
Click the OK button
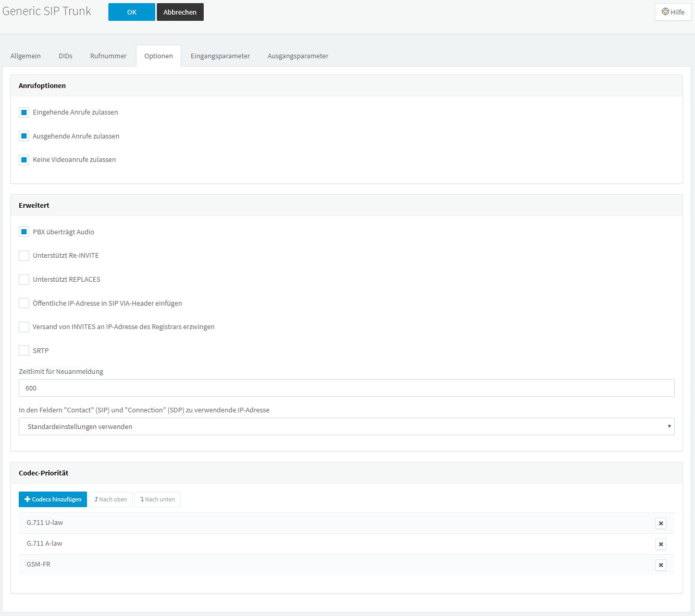(132, 12)
